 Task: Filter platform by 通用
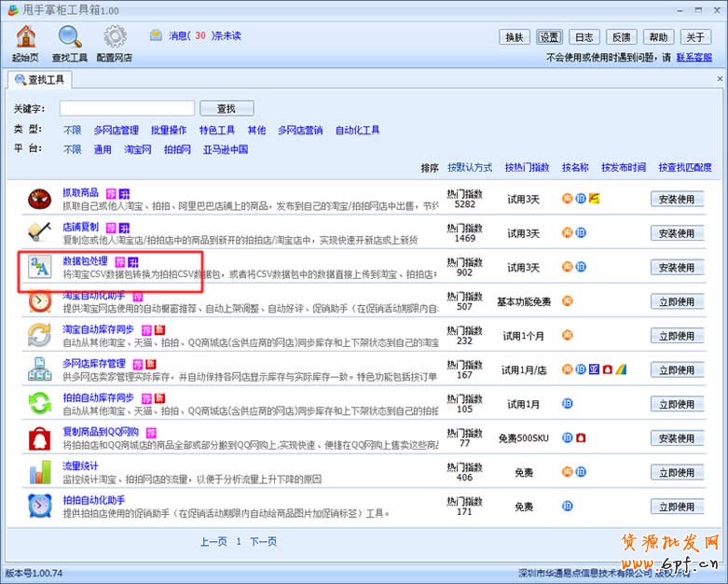pyautogui.click(x=103, y=149)
